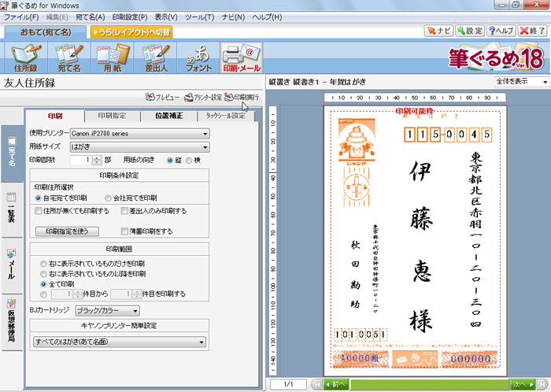Open the 差出人 sender toolbar icon
This screenshot has height=392, width=551.
point(156,58)
